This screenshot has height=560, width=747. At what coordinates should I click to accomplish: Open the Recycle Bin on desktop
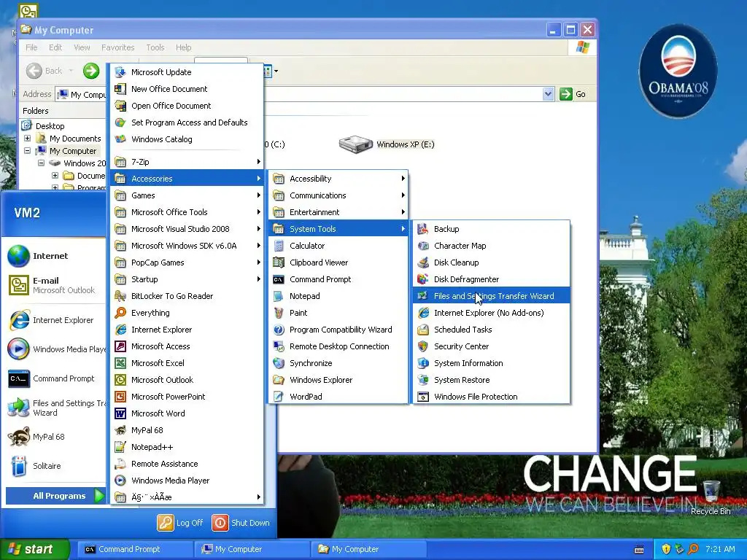[711, 497]
